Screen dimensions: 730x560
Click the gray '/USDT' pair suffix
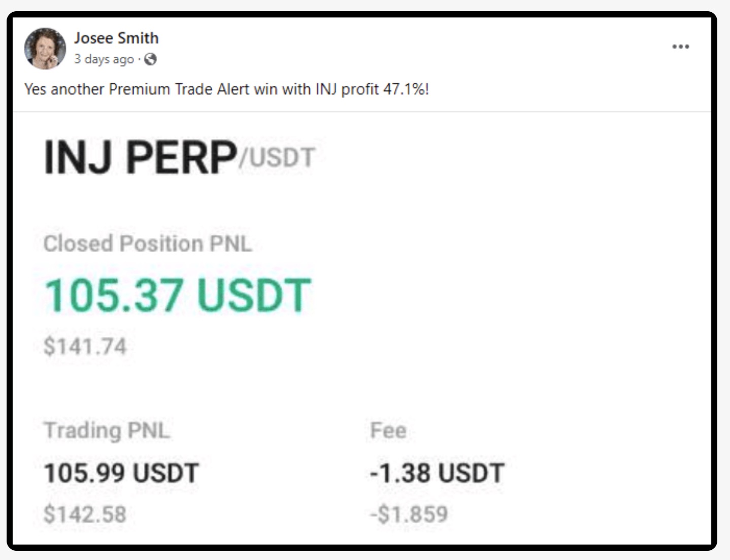(277, 157)
